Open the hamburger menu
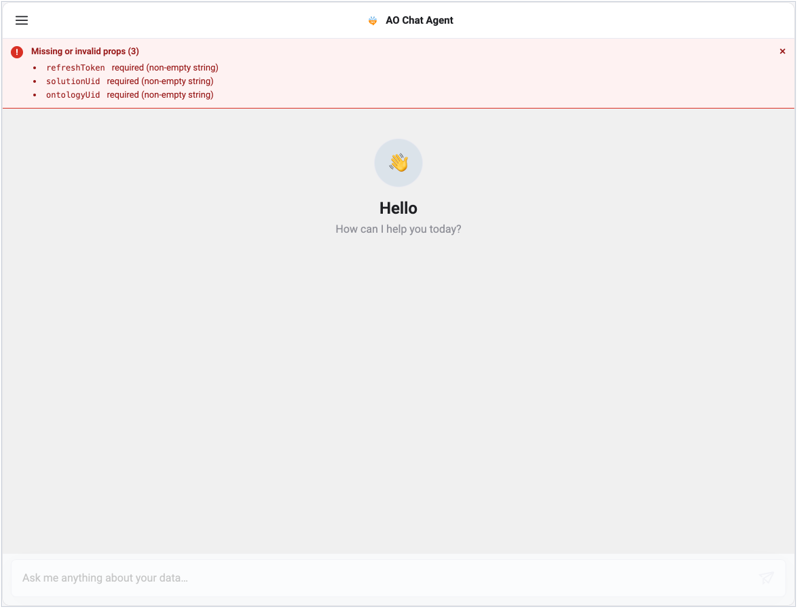The width and height of the screenshot is (797, 608). (21, 20)
